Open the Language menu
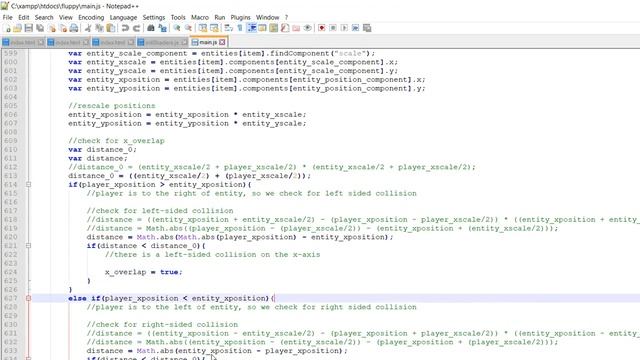The image size is (640, 360). pyautogui.click(x=123, y=17)
